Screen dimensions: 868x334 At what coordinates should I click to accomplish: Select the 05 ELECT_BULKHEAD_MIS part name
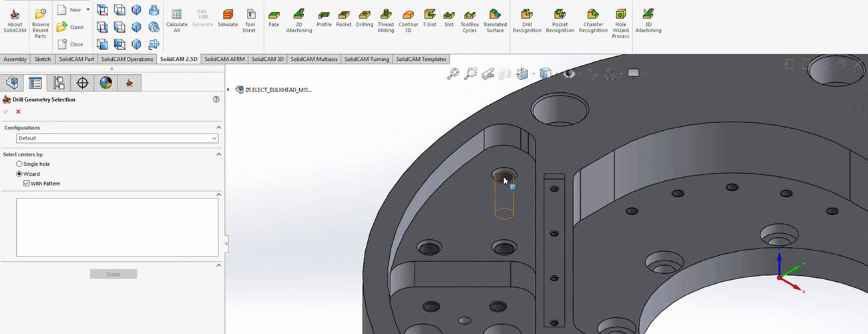pos(278,90)
